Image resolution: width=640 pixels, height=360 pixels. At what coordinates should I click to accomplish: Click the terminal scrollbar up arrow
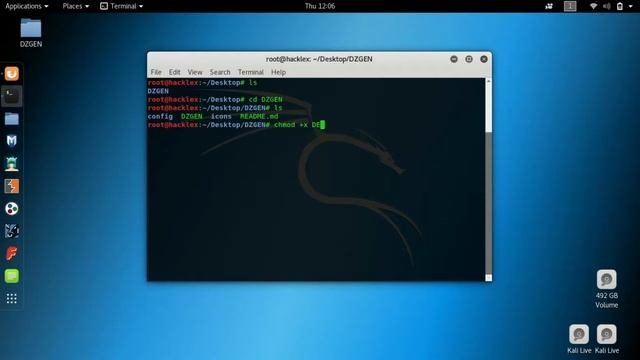click(488, 82)
